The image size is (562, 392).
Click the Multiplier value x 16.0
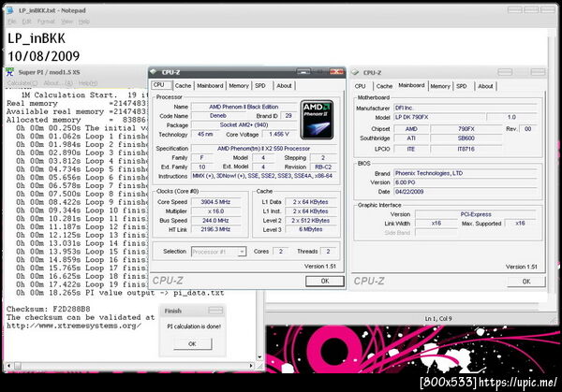click(215, 211)
